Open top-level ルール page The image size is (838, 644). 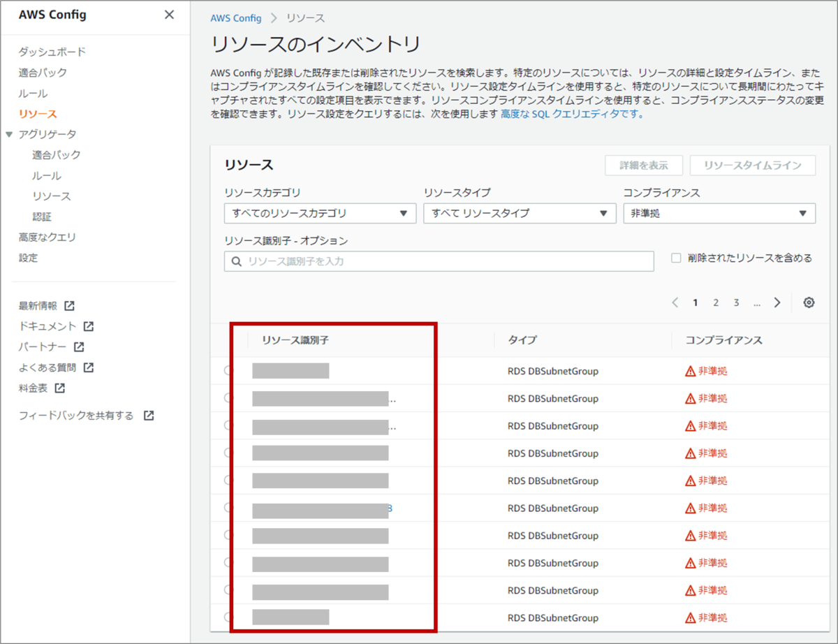pyautogui.click(x=33, y=94)
